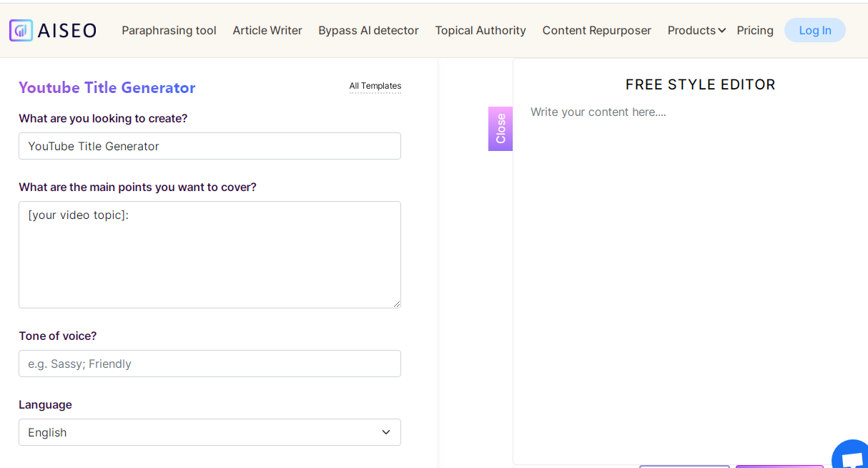
Task: Focus the 'What are you looking to create' field
Action: [209, 146]
